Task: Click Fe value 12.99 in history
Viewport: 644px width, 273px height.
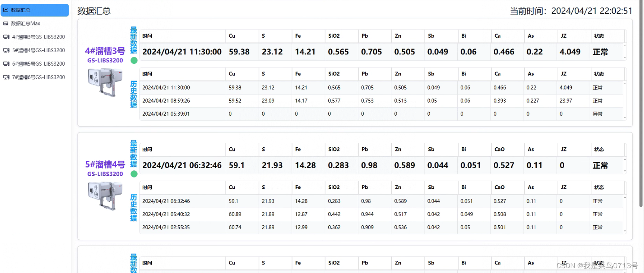Action: 301,227
